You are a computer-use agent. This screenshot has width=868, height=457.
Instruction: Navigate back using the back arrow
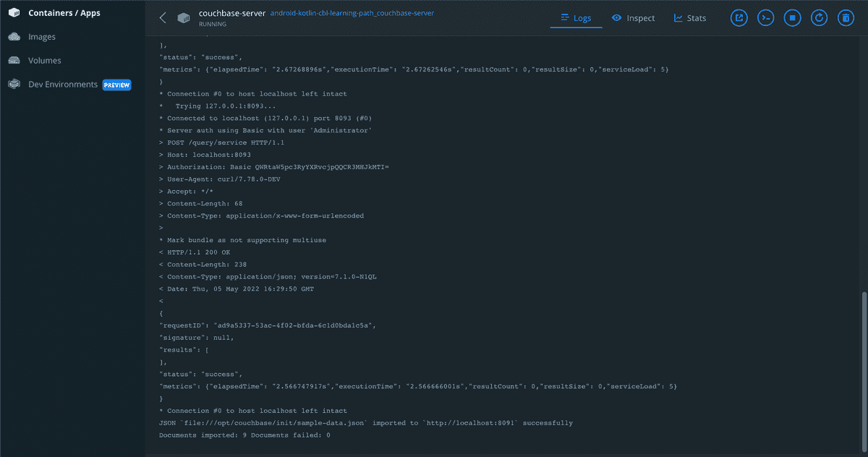pos(162,17)
